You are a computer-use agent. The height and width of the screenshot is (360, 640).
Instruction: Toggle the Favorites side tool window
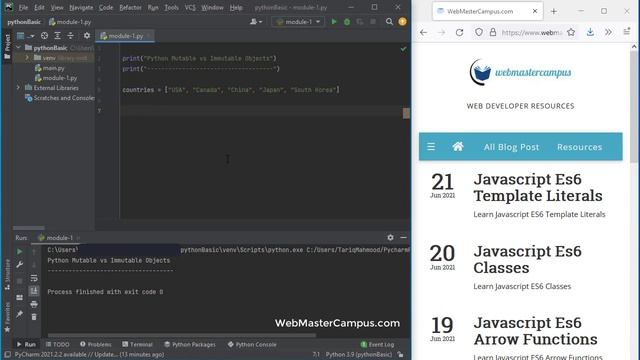7,317
